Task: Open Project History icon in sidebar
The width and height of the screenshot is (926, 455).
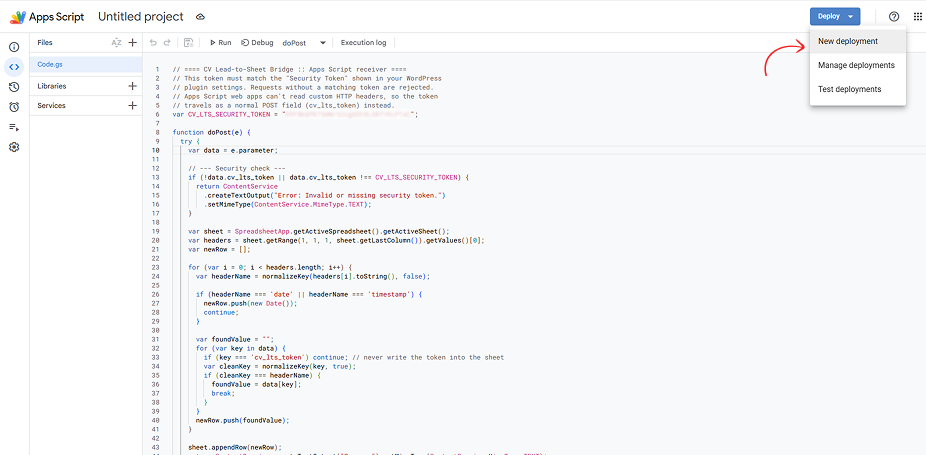Action: coord(14,87)
